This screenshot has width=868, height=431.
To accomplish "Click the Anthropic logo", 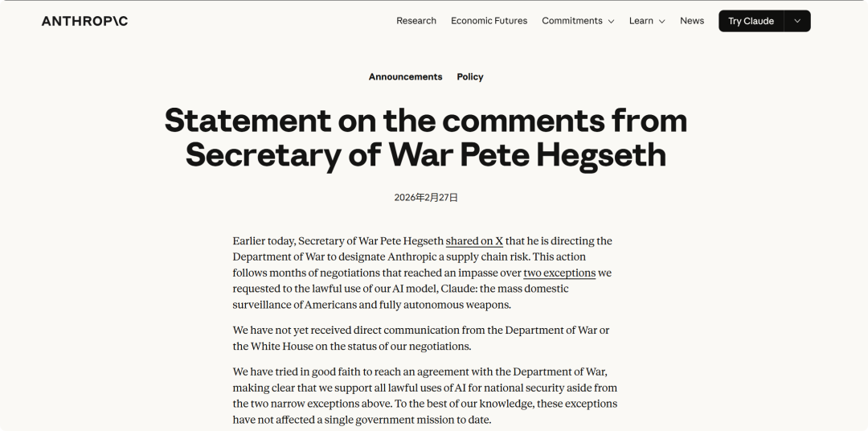I will click(x=84, y=21).
